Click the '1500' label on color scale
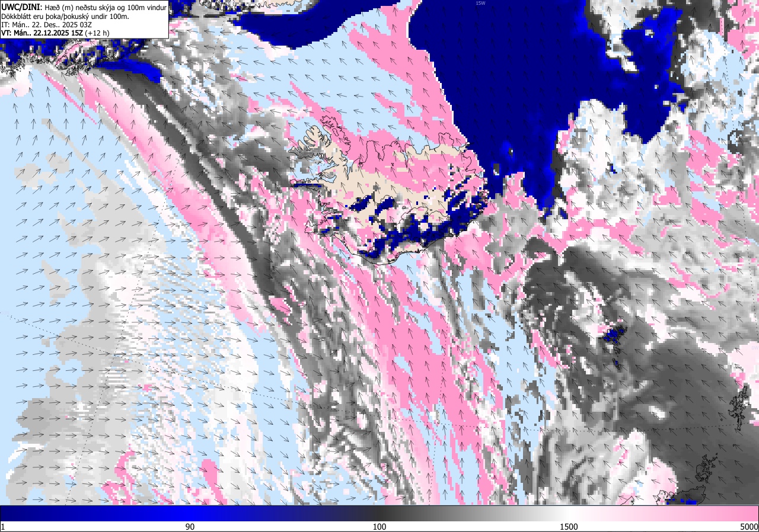This screenshot has width=759, height=532. 569,527
